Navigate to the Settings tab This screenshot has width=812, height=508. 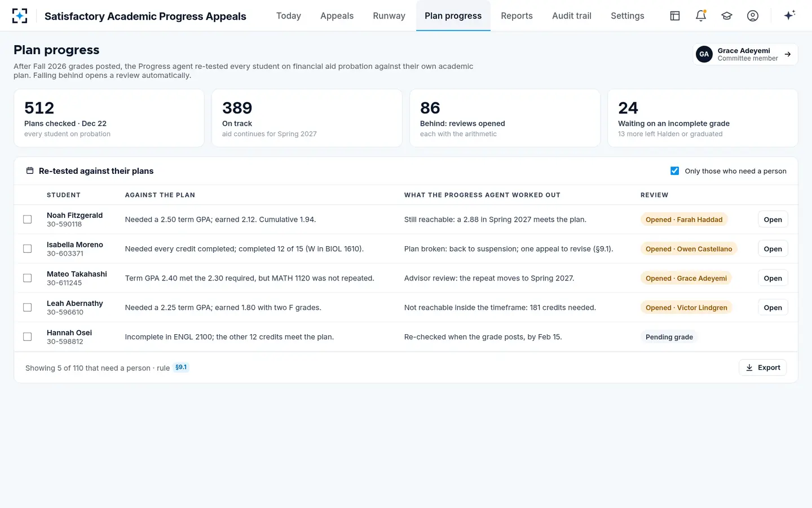click(628, 16)
